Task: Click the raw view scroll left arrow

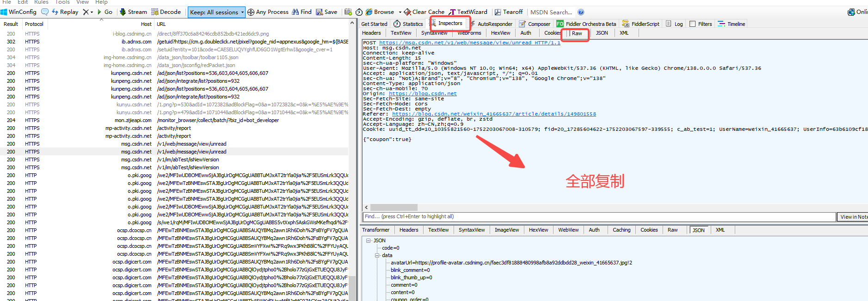Action: pyautogui.click(x=367, y=207)
